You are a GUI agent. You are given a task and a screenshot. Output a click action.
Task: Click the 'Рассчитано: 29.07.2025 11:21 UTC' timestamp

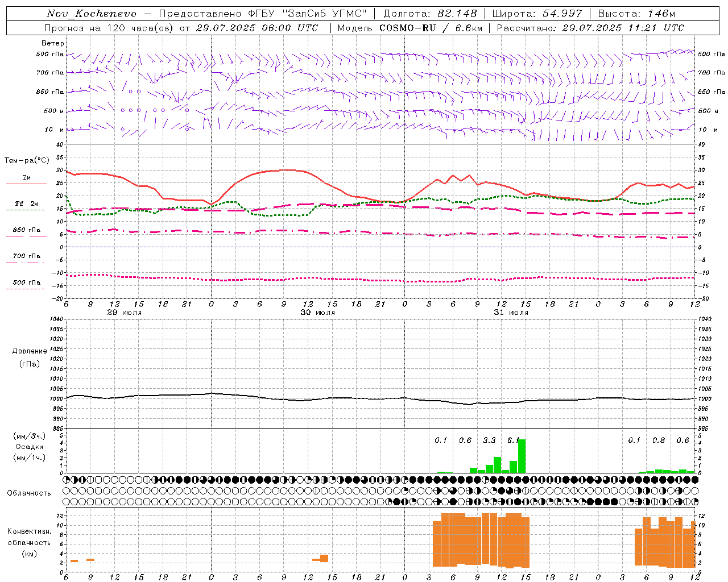590,28
